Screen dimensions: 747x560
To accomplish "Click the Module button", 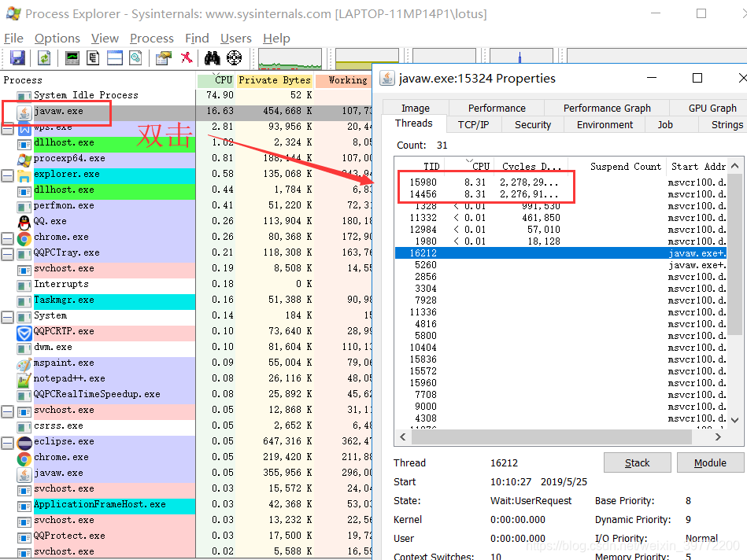I will [710, 462].
